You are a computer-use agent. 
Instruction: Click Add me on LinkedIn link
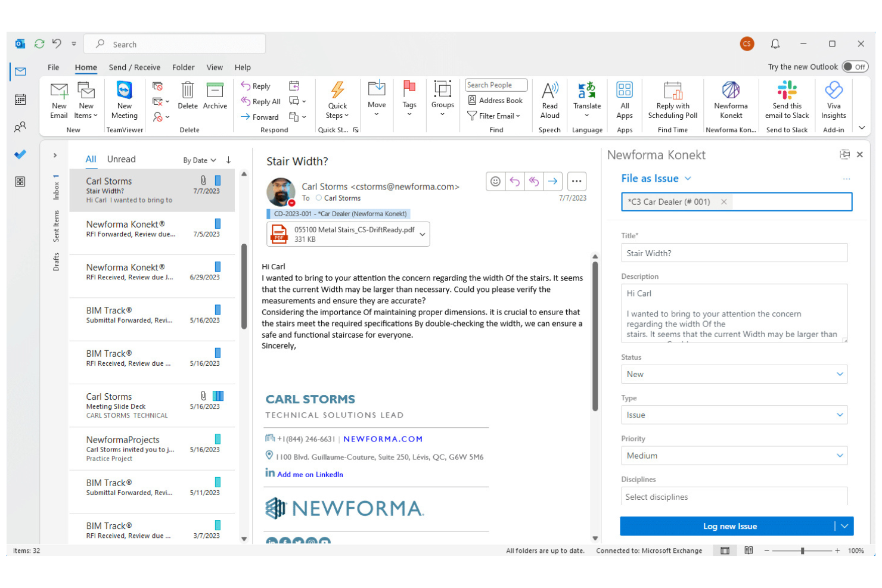310,475
